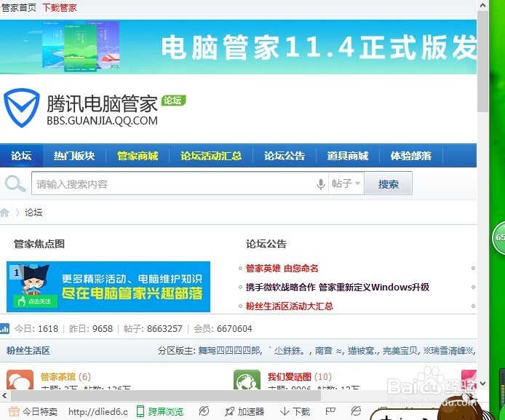Click the 下载 arrow in status bar
The height and width of the screenshot is (420, 505).
tap(285, 411)
